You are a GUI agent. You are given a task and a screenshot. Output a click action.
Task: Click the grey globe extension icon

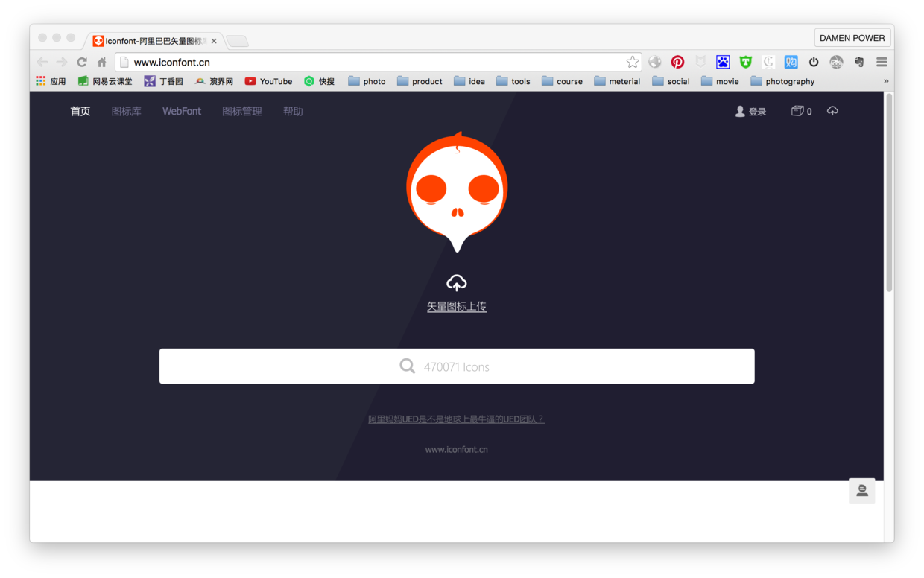(x=655, y=62)
